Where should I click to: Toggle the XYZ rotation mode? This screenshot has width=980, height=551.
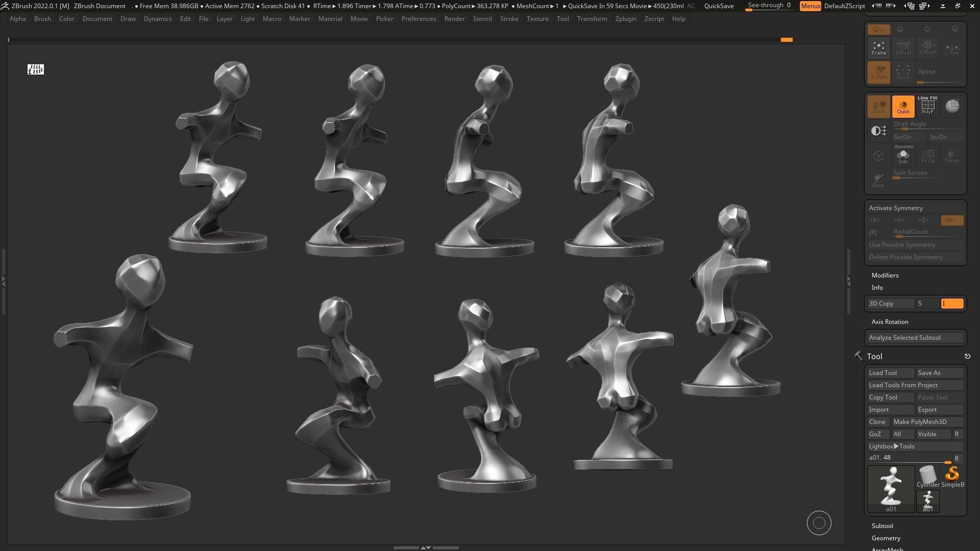point(878,30)
